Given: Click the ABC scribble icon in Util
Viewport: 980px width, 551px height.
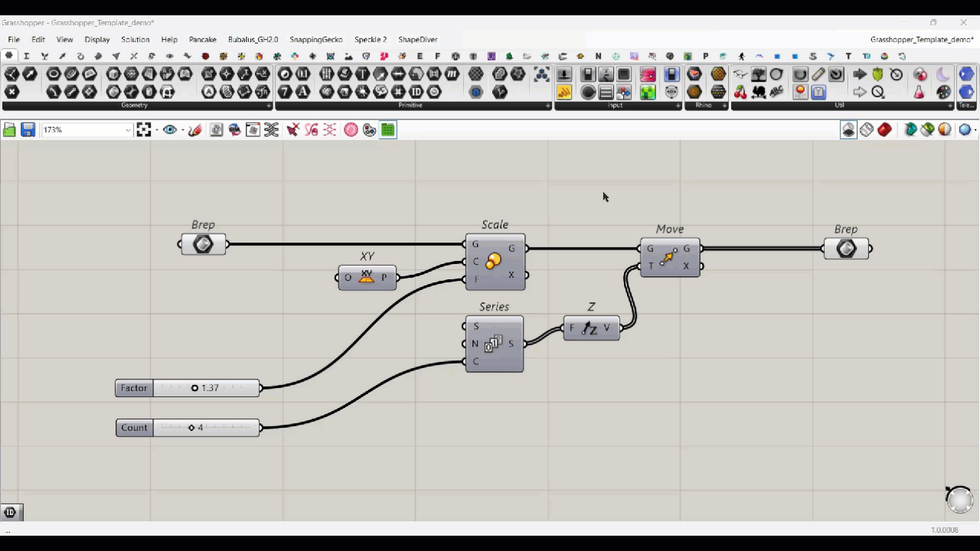Looking at the screenshot, I should (777, 92).
